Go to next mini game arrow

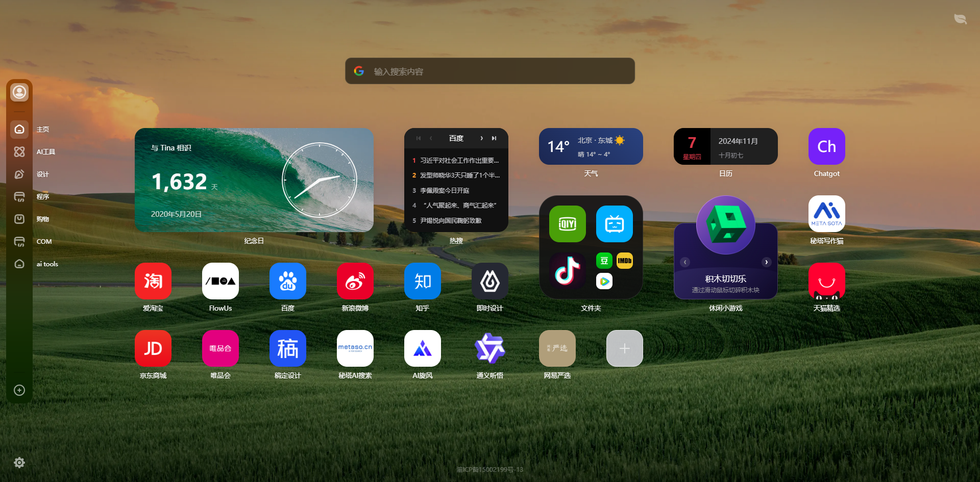point(766,262)
